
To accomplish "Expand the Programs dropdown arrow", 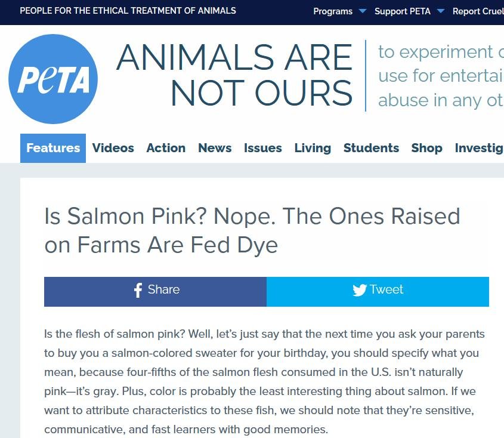I will [362, 11].
